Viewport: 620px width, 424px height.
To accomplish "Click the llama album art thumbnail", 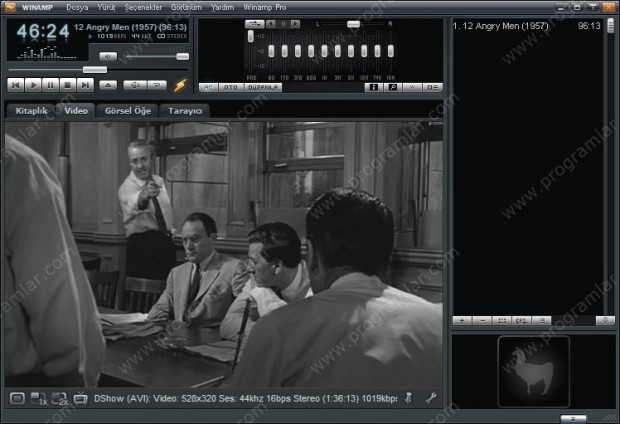I will pyautogui.click(x=534, y=371).
